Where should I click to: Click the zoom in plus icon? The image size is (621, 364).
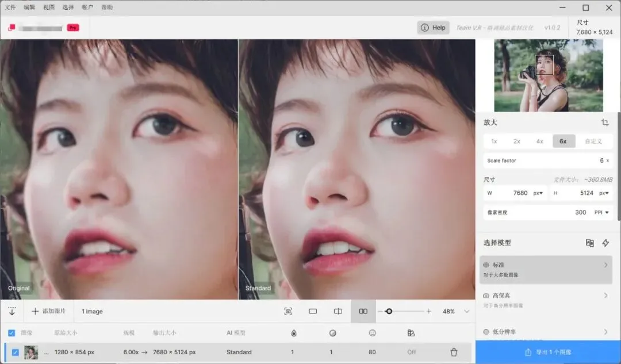point(428,311)
